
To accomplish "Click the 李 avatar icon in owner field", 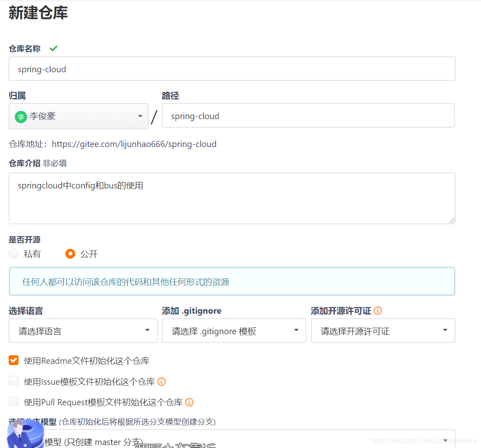I will click(21, 117).
